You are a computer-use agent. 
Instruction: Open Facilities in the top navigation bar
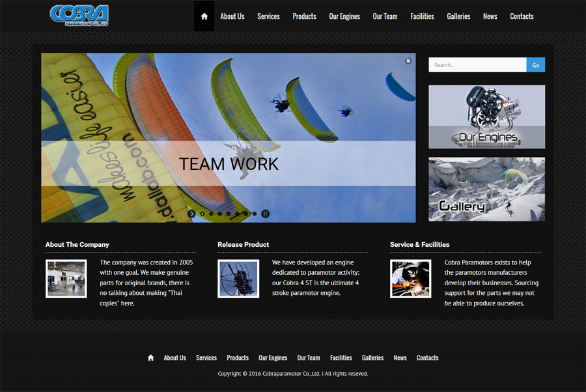coord(422,16)
